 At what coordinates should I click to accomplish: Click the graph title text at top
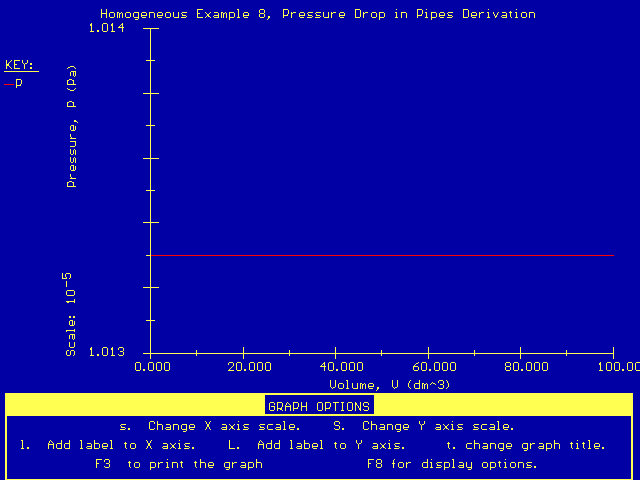(318, 14)
